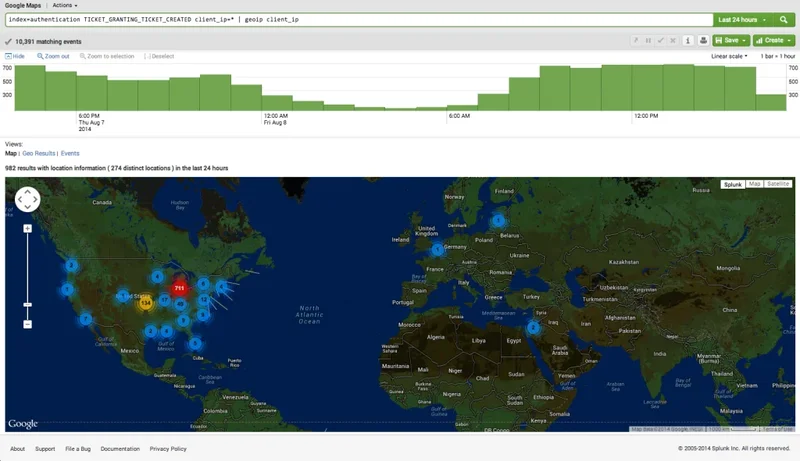This screenshot has width=800, height=461.
Task: Switch map layer to Satellite style
Action: click(x=778, y=184)
